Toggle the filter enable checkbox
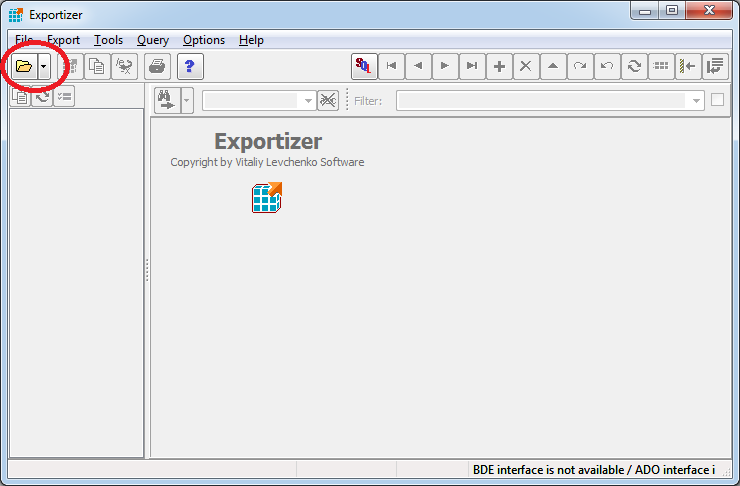Image resolution: width=740 pixels, height=486 pixels. click(717, 100)
